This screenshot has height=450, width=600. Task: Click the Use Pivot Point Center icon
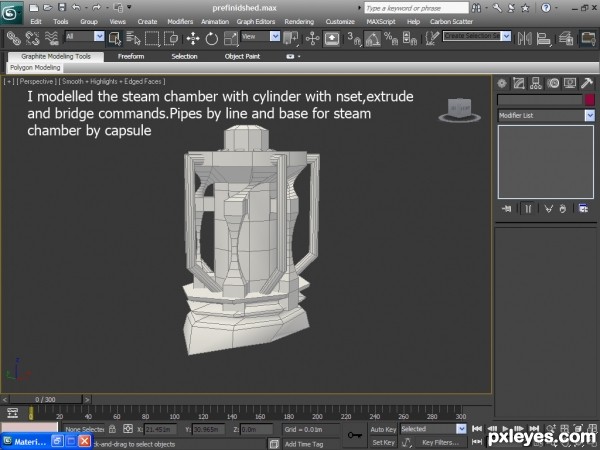tap(291, 38)
